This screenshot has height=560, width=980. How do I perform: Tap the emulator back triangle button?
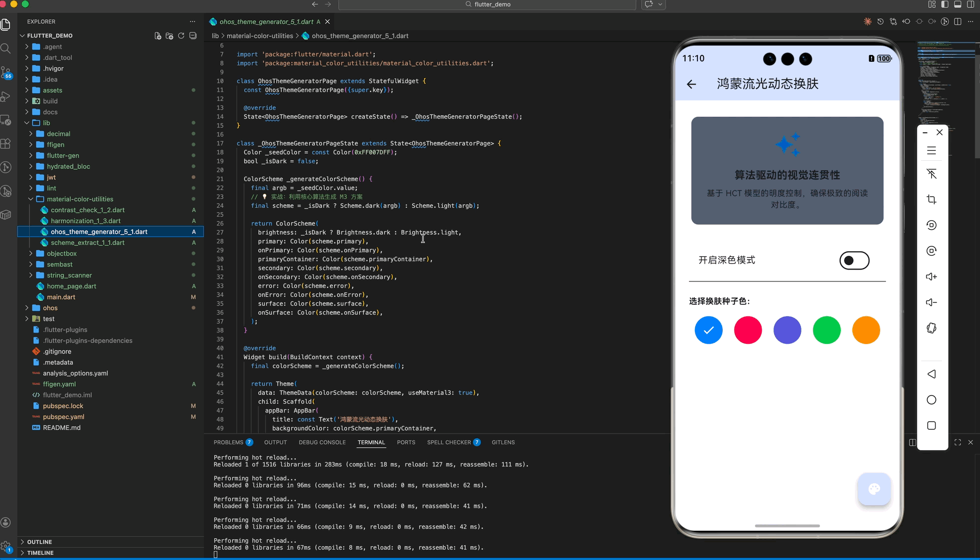pos(931,374)
